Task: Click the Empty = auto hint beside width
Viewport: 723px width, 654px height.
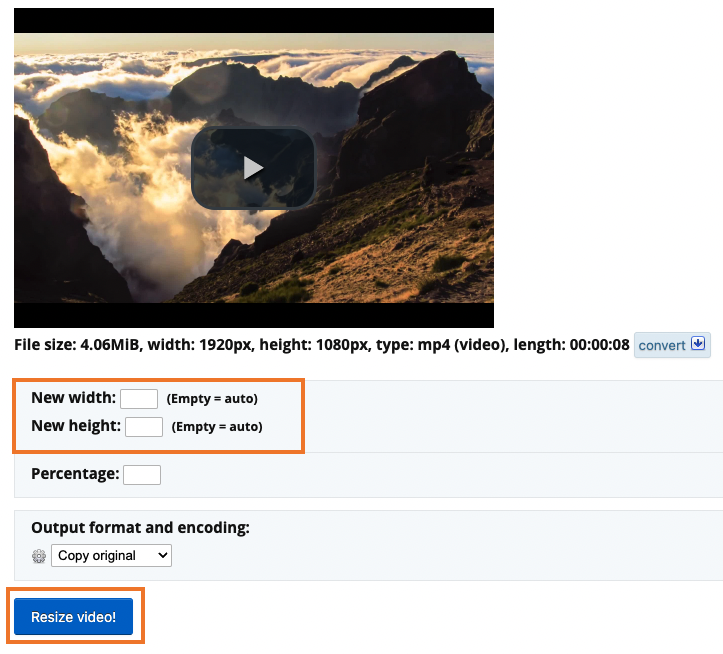Action: pos(212,398)
